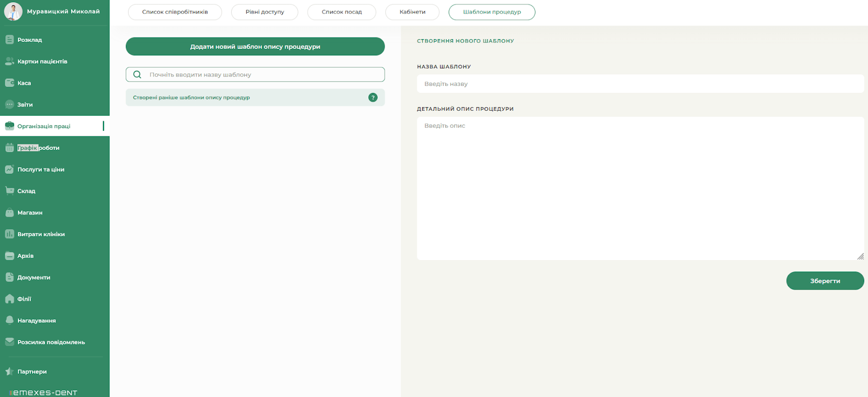Grab the textarea resize handle
This screenshot has height=397, width=868.
(x=860, y=256)
